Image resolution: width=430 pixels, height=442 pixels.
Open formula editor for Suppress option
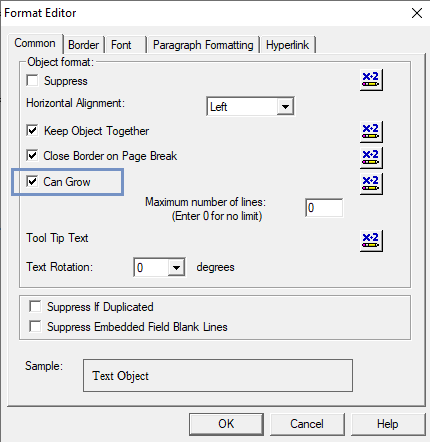click(x=371, y=80)
